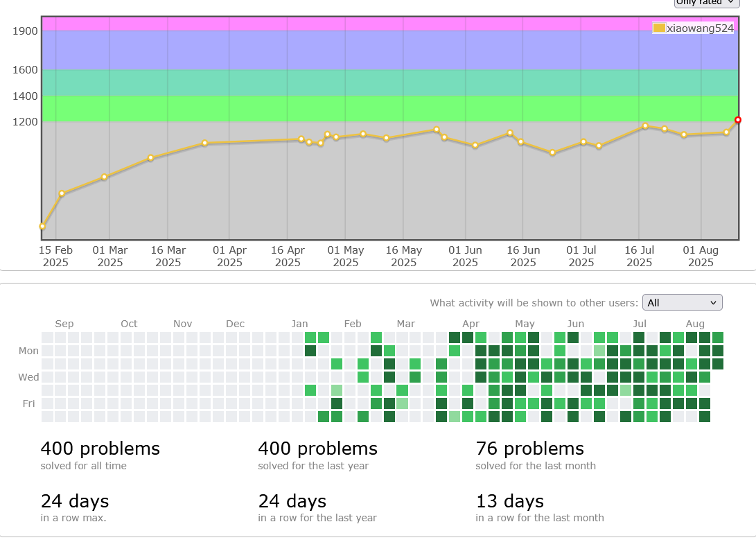Click the 16 Jun 2025 date label
Viewport: 756px width, 549px height.
point(523,256)
